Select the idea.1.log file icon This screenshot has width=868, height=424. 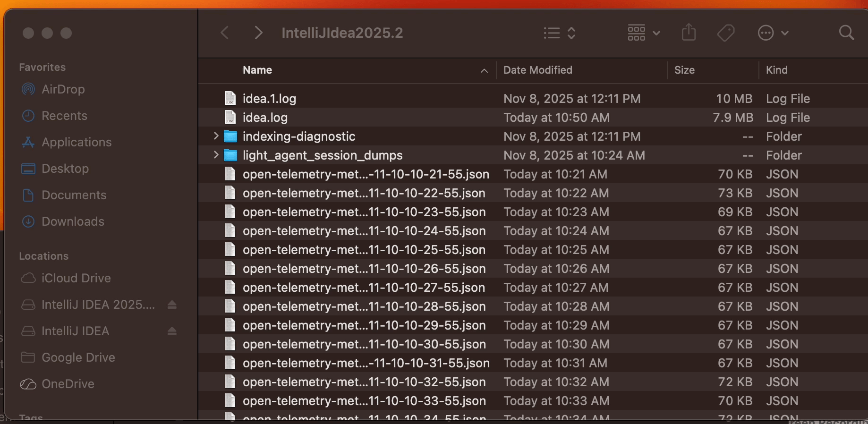pyautogui.click(x=230, y=98)
